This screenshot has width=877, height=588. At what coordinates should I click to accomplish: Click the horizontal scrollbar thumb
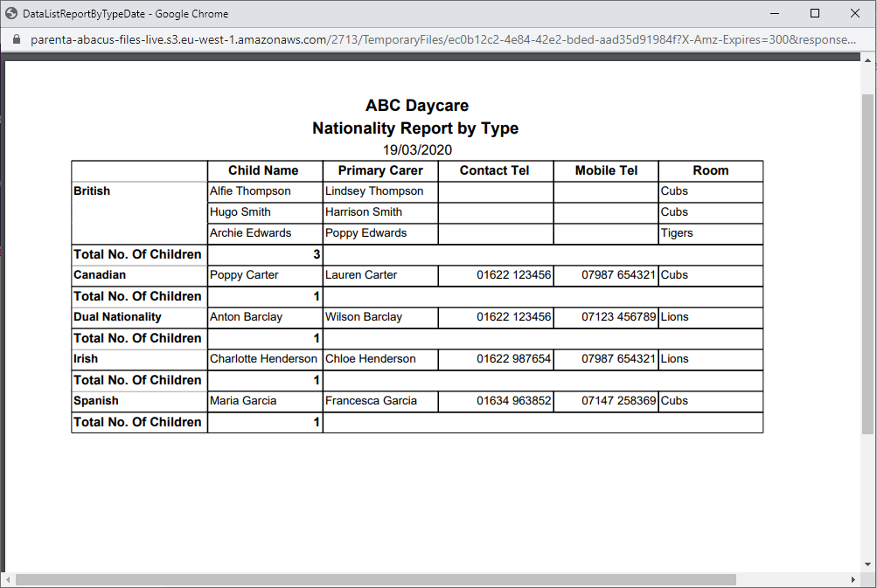tap(376, 579)
